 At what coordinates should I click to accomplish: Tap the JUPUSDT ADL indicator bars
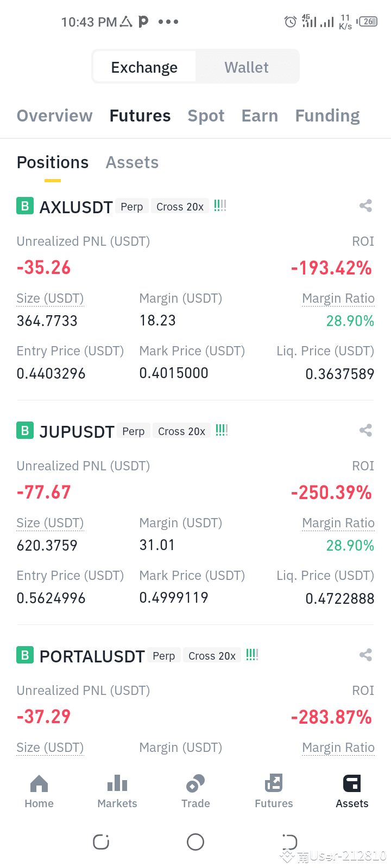(x=222, y=430)
